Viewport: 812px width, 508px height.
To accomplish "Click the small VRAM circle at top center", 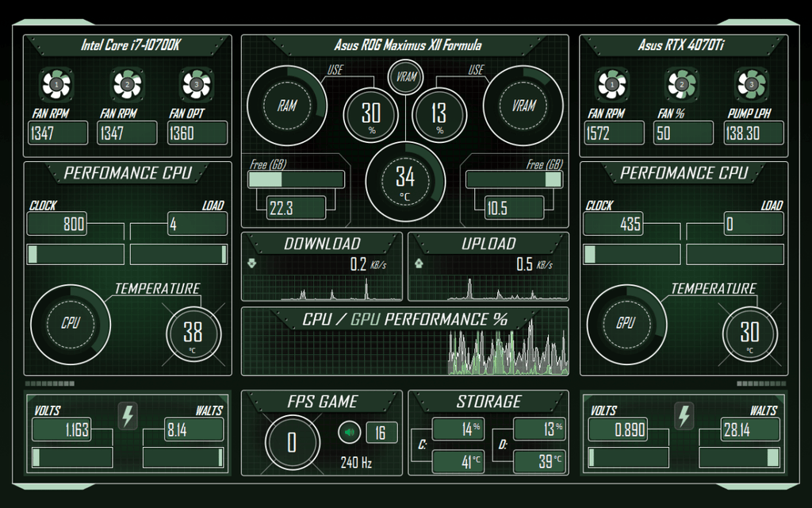I will pos(405,77).
